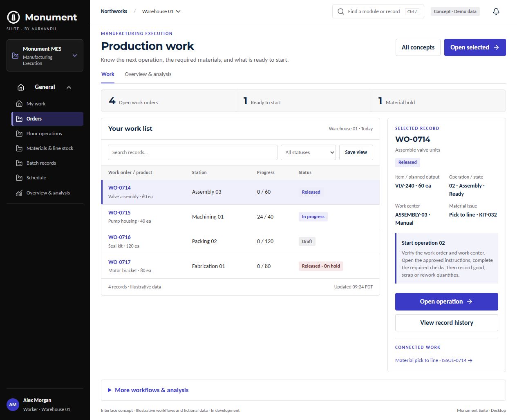Viewport: 517px width, 420px height.
Task: Select Orders in the sidebar
Action: [47, 119]
